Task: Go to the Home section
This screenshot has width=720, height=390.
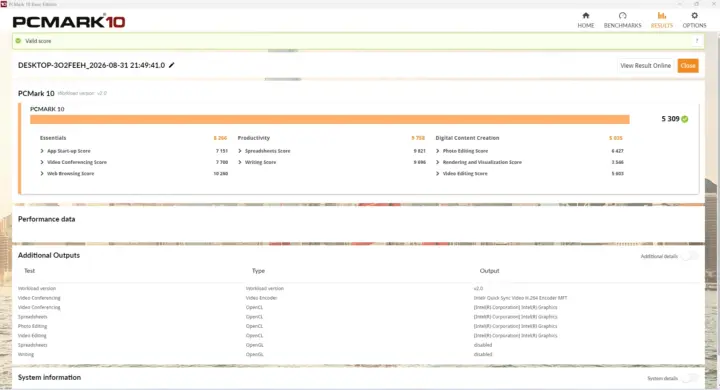Action: 585,20
